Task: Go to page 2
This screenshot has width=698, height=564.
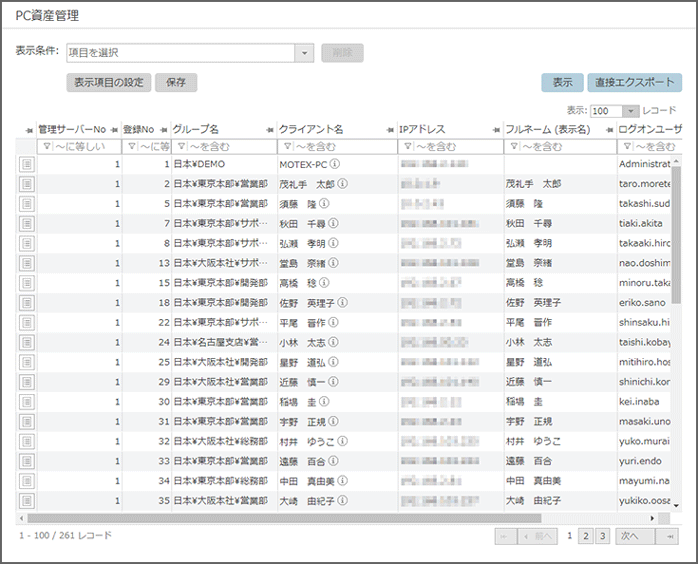Action: [586, 536]
